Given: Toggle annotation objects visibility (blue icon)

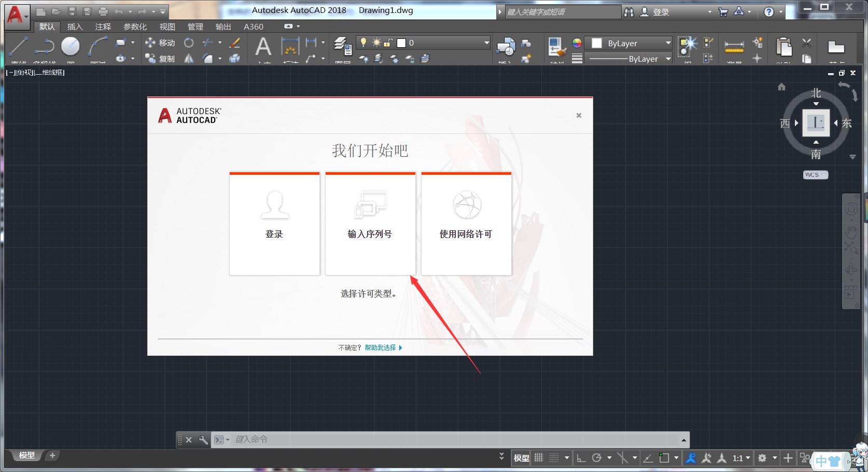Looking at the screenshot, I should click(691, 458).
